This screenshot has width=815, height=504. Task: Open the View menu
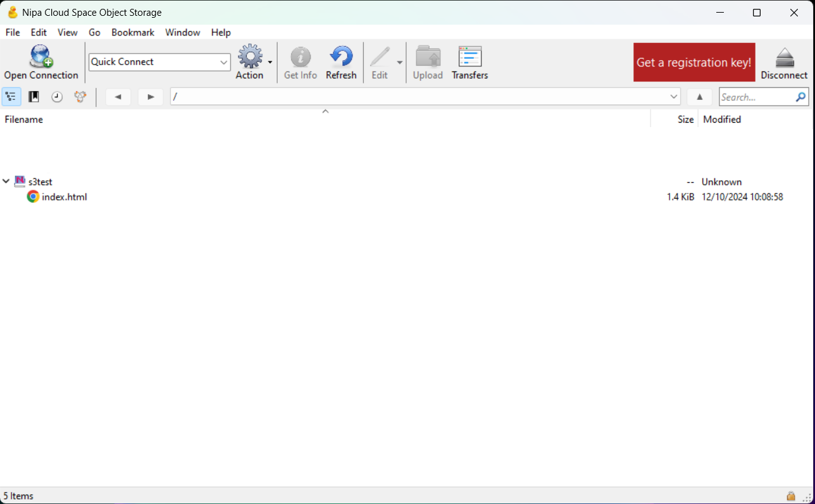(68, 32)
